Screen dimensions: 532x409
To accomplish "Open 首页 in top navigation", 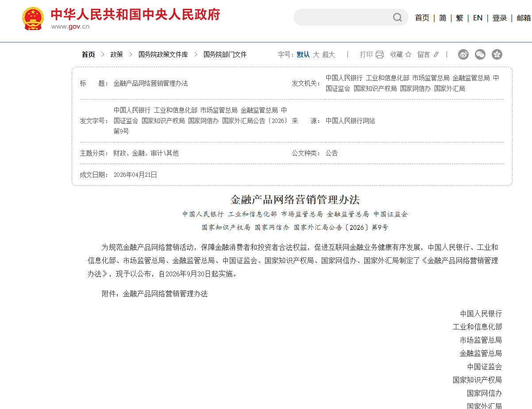I will [422, 18].
